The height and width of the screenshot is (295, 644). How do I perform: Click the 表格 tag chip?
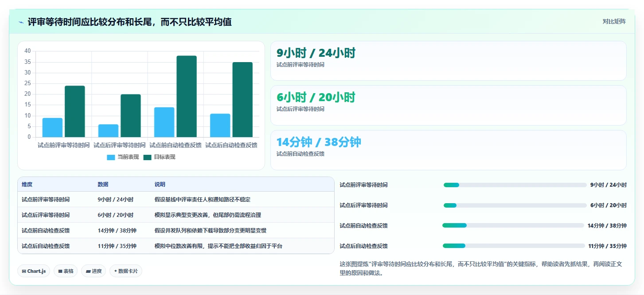(x=66, y=271)
